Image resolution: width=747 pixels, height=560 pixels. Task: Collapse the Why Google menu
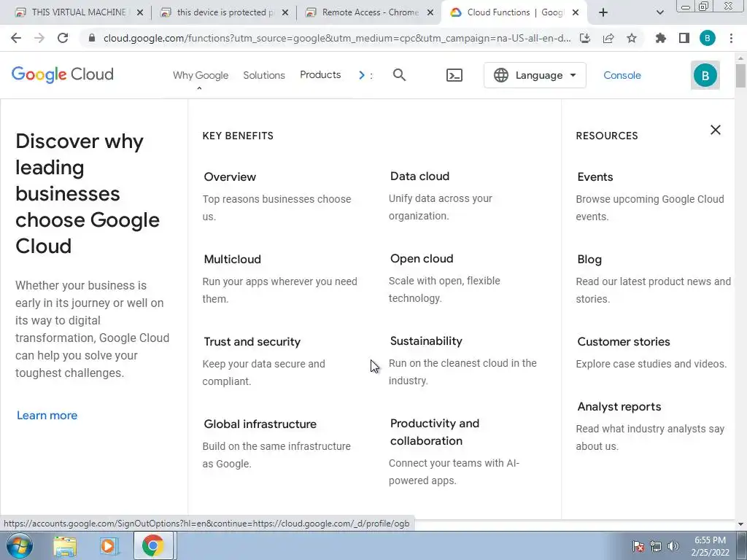pos(201,76)
